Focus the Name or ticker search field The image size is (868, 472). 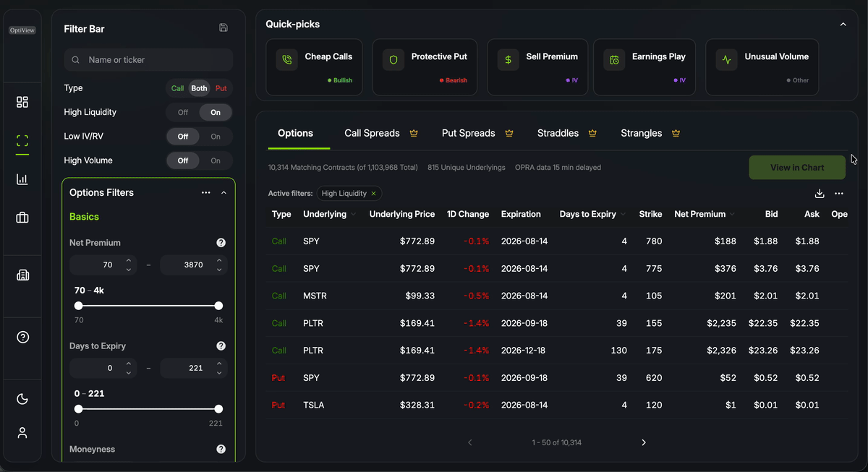pyautogui.click(x=148, y=60)
